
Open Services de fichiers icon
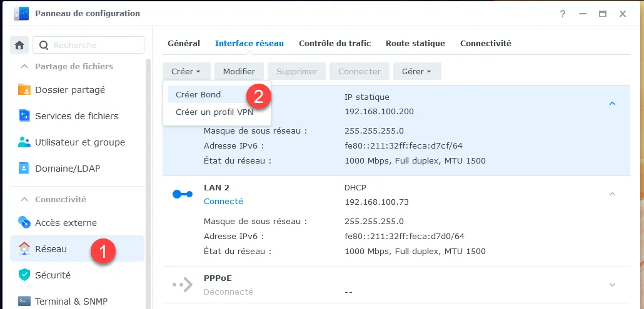click(24, 116)
